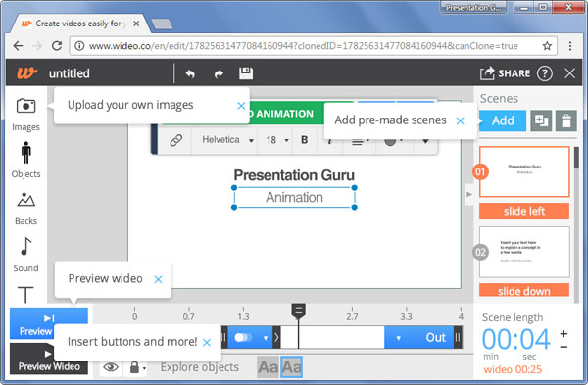Delete the selected scene
588x385 pixels.
tap(565, 120)
